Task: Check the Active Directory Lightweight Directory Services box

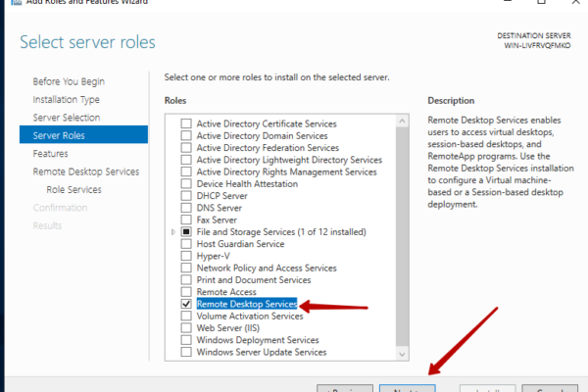Action: pyautogui.click(x=186, y=160)
